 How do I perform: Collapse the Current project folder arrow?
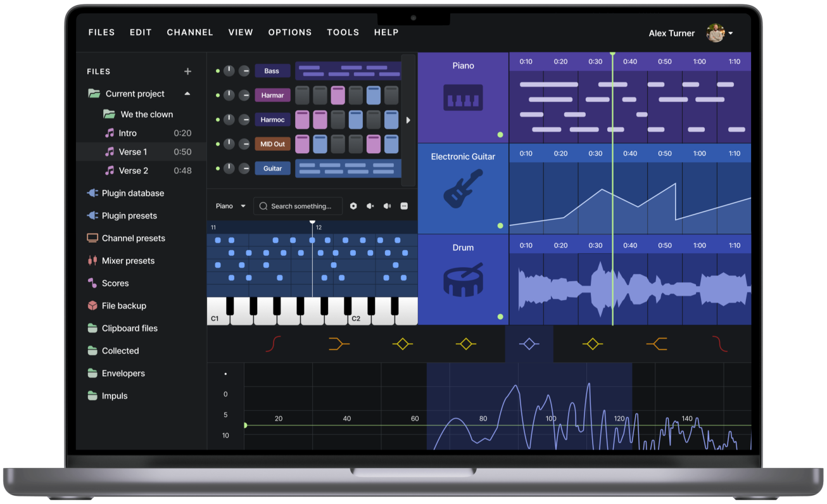(x=187, y=94)
